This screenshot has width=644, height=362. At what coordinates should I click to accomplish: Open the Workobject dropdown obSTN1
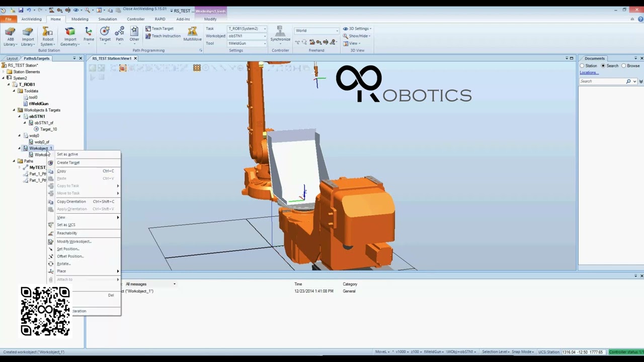click(x=247, y=36)
